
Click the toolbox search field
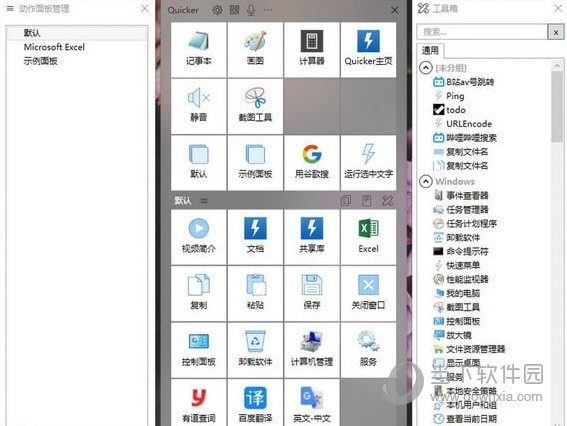pyautogui.click(x=482, y=32)
